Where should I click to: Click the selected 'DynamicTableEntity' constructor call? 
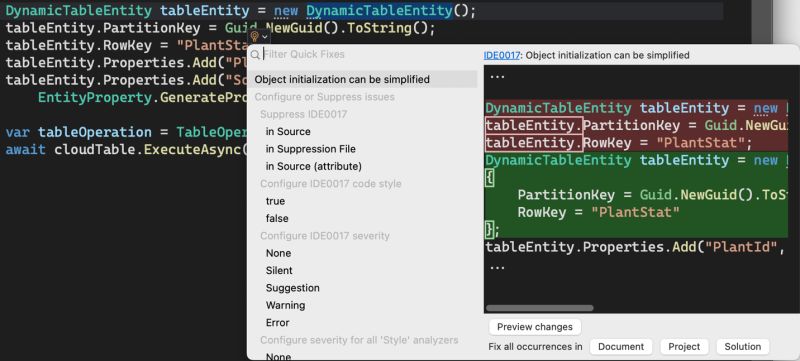380,11
